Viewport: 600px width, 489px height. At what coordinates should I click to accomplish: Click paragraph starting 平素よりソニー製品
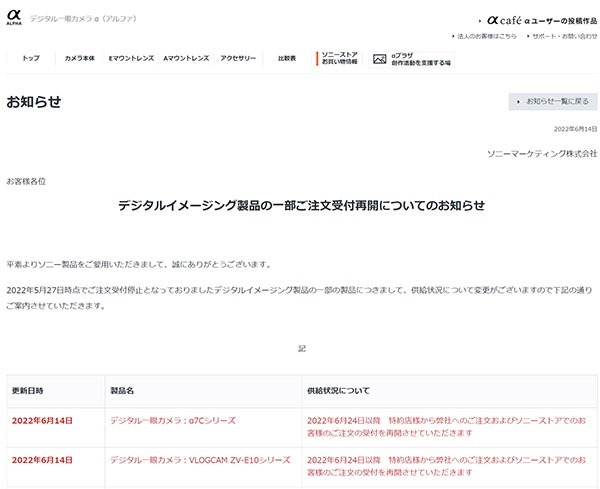tap(139, 264)
